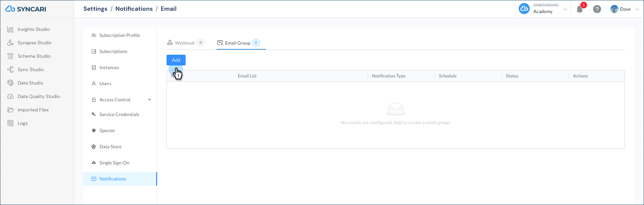The image size is (644, 205).
Task: Open Data Store settings label
Action: coord(111,147)
